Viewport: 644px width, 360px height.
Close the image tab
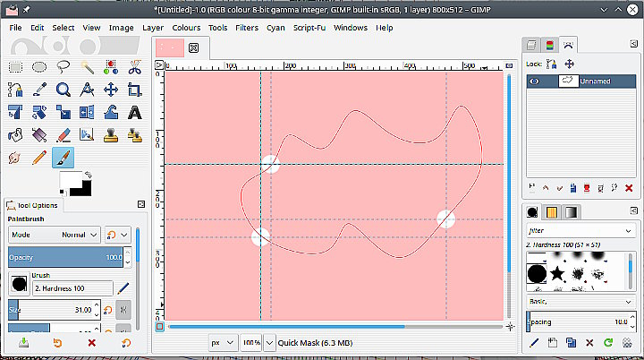click(x=193, y=47)
